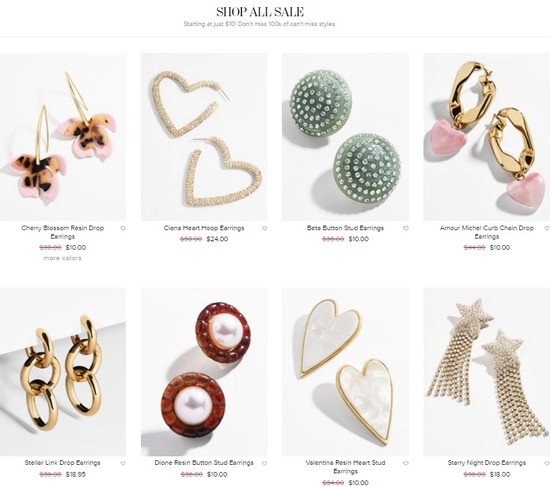Select Amour Michel Curb Chain Drop Earrings title
The height and width of the screenshot is (487, 550).
point(487,232)
